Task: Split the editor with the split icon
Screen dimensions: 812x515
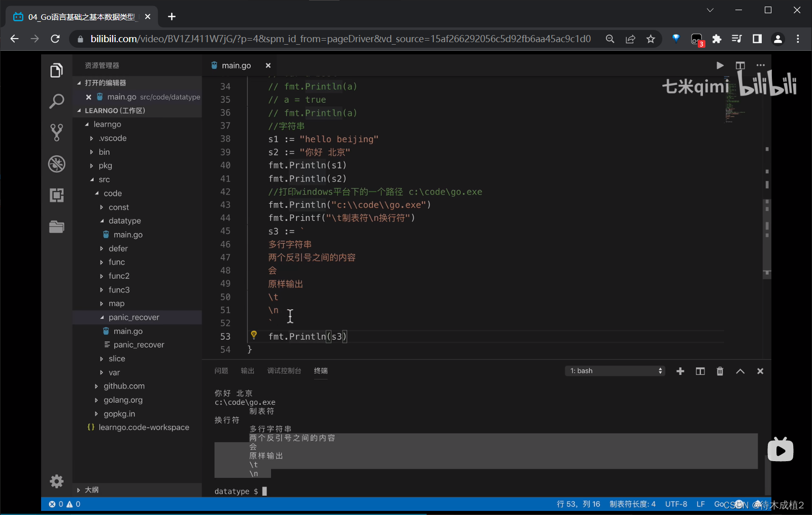Action: tap(740, 66)
